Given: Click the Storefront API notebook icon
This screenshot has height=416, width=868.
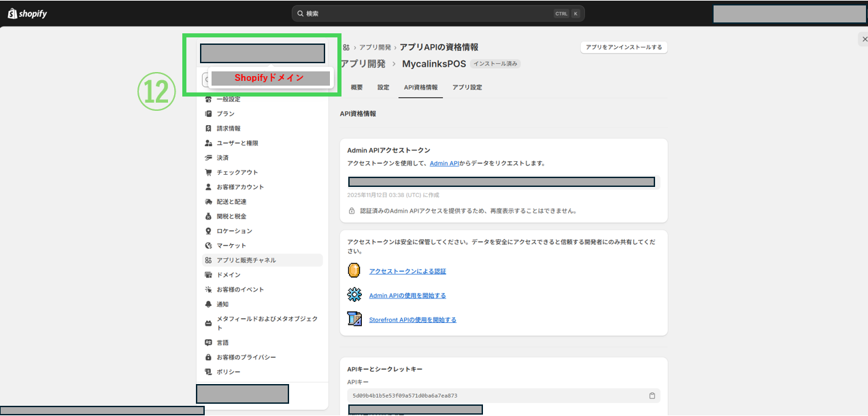Looking at the screenshot, I should (x=354, y=319).
